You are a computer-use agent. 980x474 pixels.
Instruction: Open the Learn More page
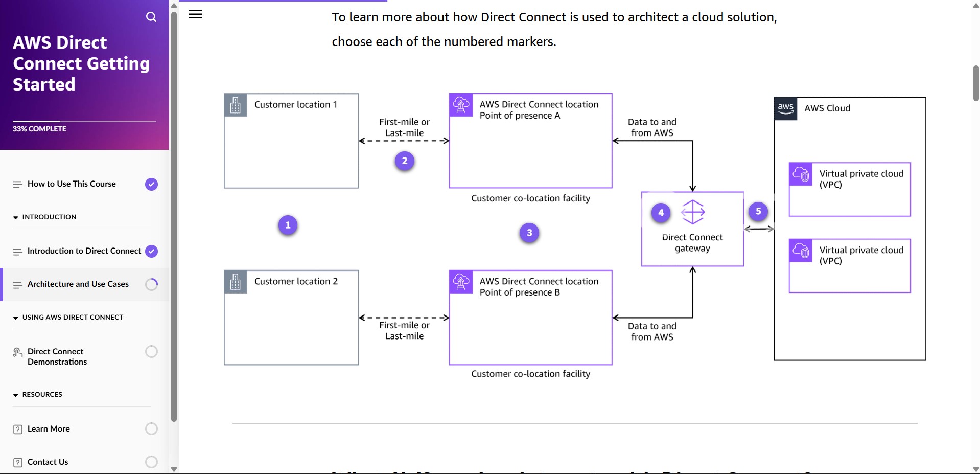point(49,429)
